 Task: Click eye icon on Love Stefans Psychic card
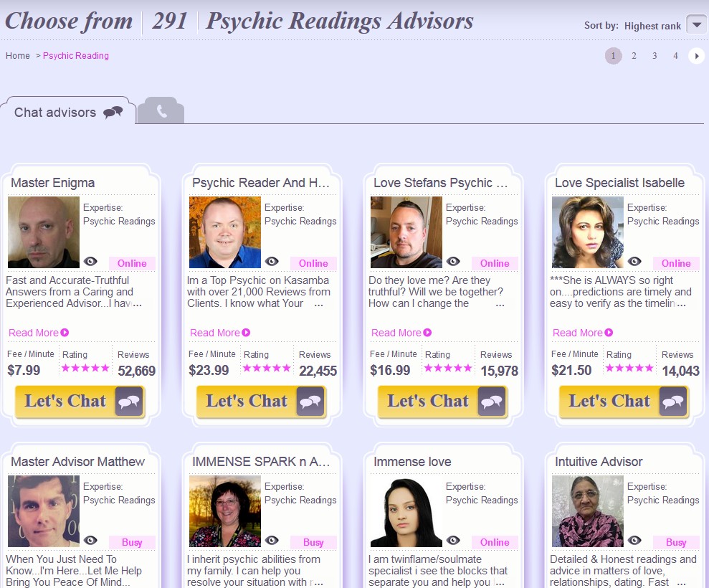pos(453,262)
